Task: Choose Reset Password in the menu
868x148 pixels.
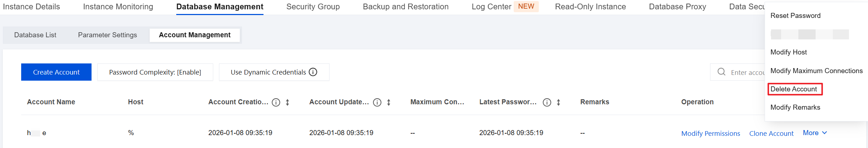Action: (x=795, y=16)
